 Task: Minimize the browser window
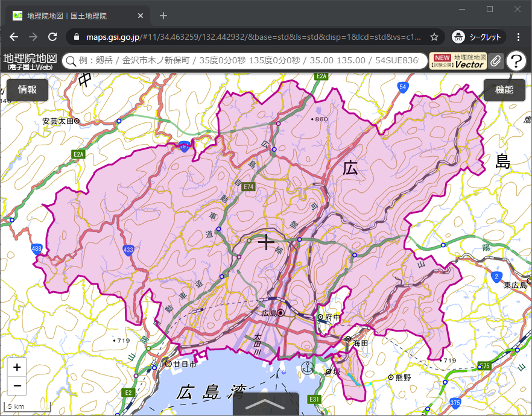coord(463,9)
